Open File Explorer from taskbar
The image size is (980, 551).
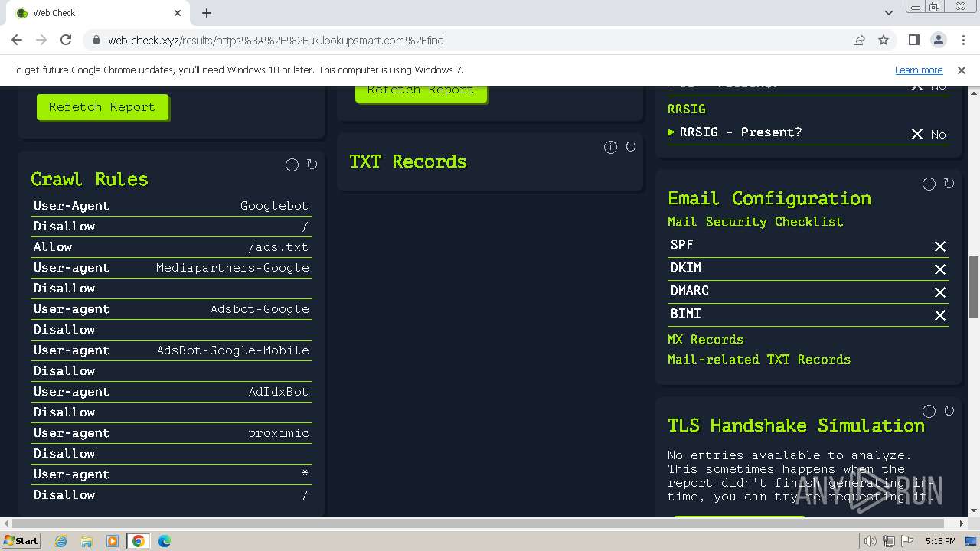[x=87, y=541]
